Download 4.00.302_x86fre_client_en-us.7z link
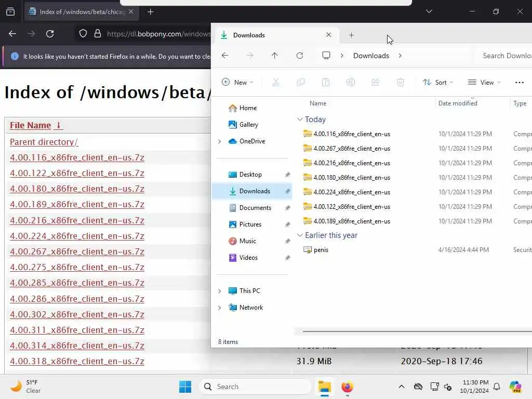This screenshot has height=399, width=532. [x=77, y=314]
